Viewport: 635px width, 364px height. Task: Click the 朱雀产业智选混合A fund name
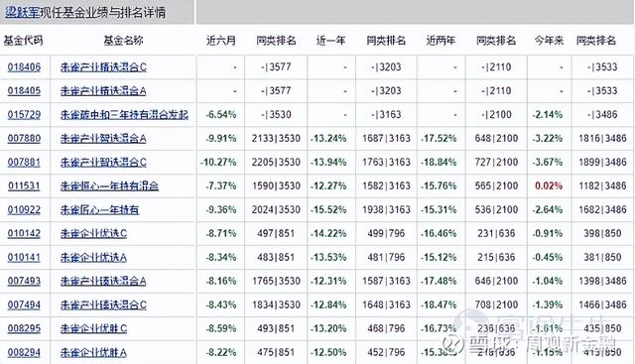tap(103, 139)
